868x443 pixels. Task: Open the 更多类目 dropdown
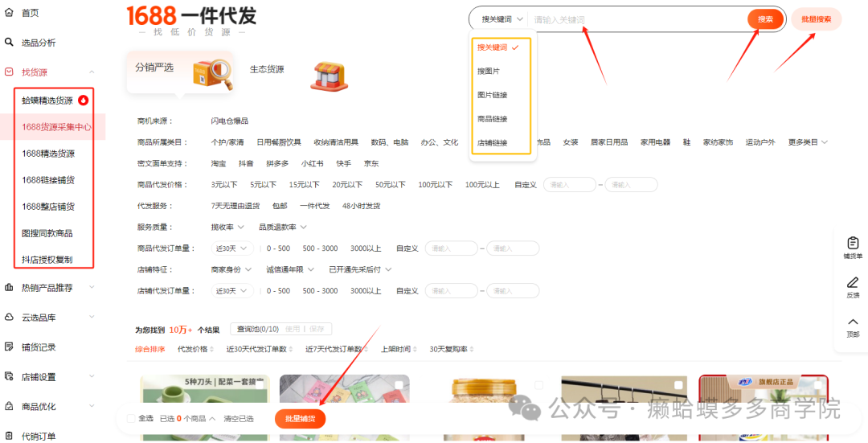tap(808, 142)
